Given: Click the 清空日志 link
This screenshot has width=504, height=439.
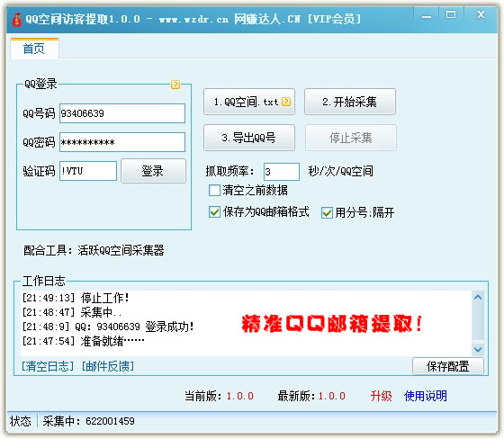Looking at the screenshot, I should (x=48, y=366).
